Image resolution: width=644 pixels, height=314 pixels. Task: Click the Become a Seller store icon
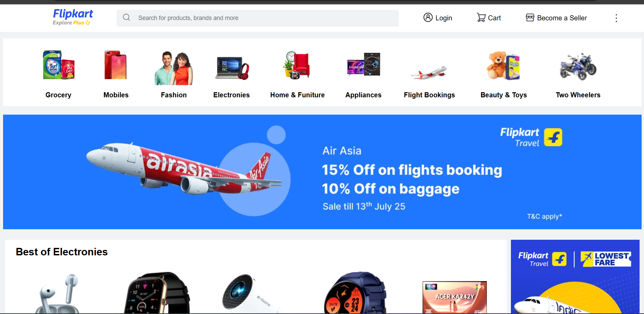pyautogui.click(x=530, y=18)
